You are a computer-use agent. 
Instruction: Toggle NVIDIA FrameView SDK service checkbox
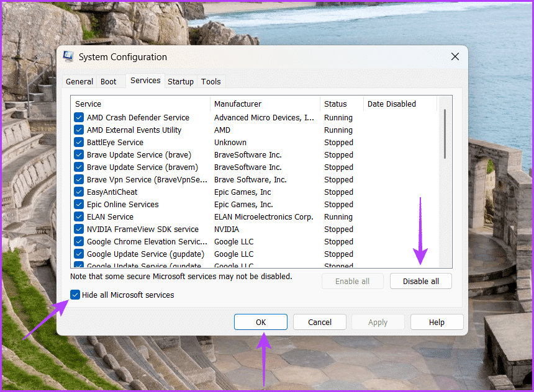(79, 229)
